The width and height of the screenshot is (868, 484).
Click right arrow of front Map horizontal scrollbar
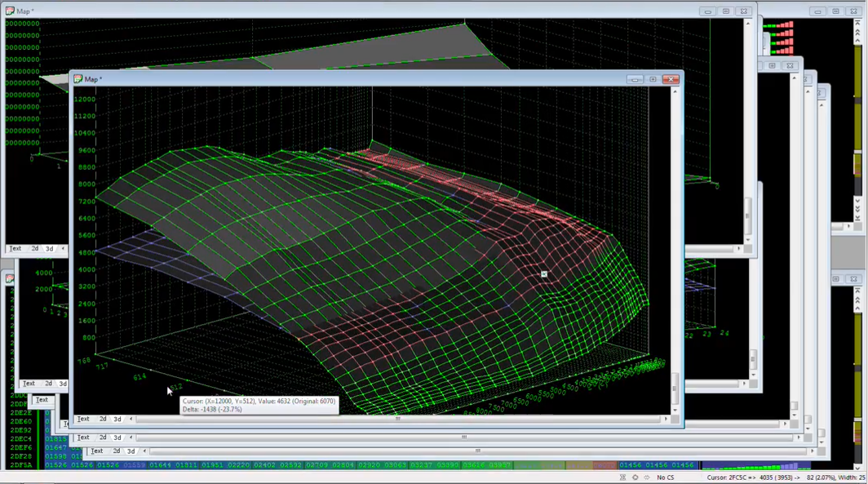pyautogui.click(x=666, y=420)
